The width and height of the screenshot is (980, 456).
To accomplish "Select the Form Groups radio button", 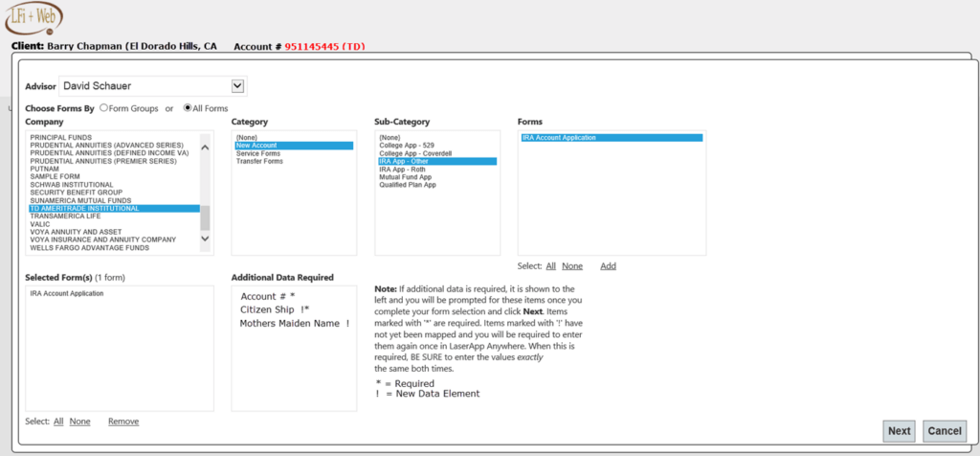I will click(103, 107).
